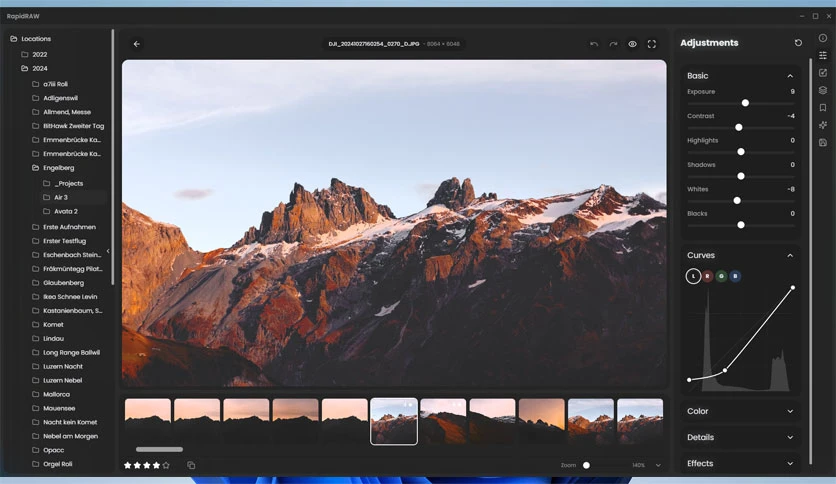Screen dimensions: 836x484
Task: Open the Nebel am Morgen folder
Action: (x=70, y=436)
